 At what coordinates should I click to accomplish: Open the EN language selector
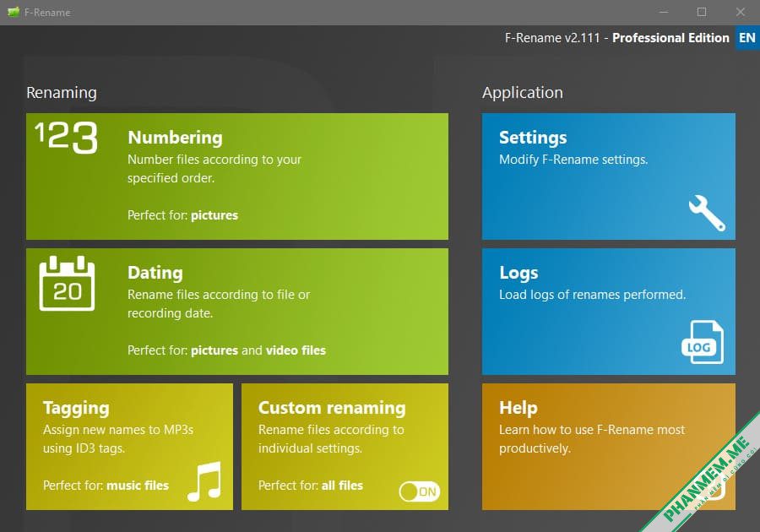(747, 38)
